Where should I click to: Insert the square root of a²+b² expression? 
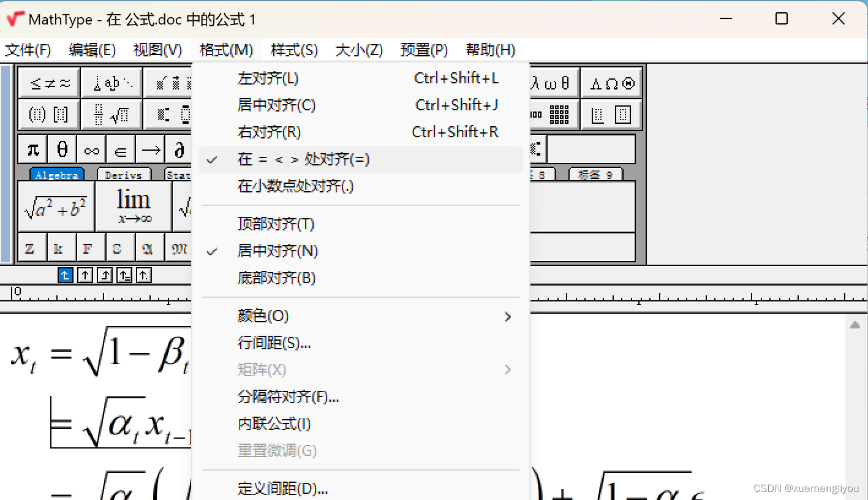point(56,206)
